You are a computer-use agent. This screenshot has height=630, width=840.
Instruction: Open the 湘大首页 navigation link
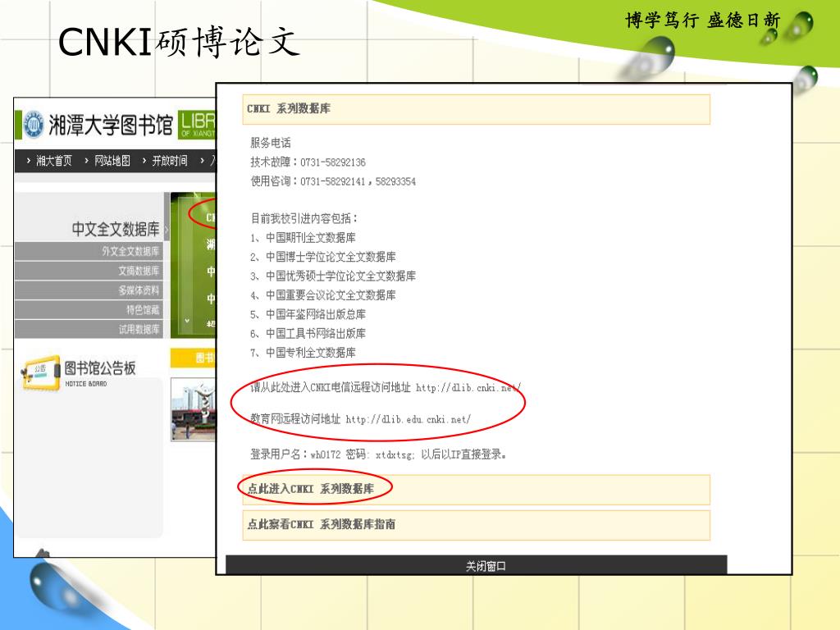click(x=53, y=160)
